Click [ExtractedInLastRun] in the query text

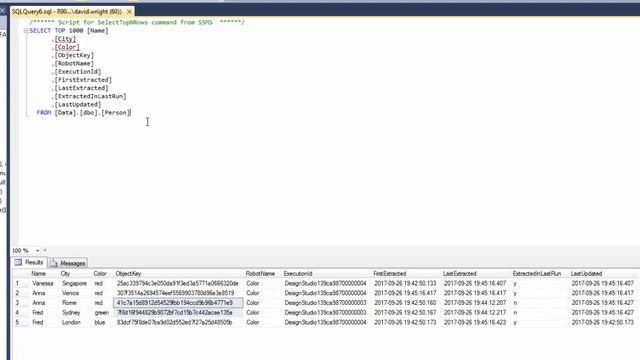[91, 96]
